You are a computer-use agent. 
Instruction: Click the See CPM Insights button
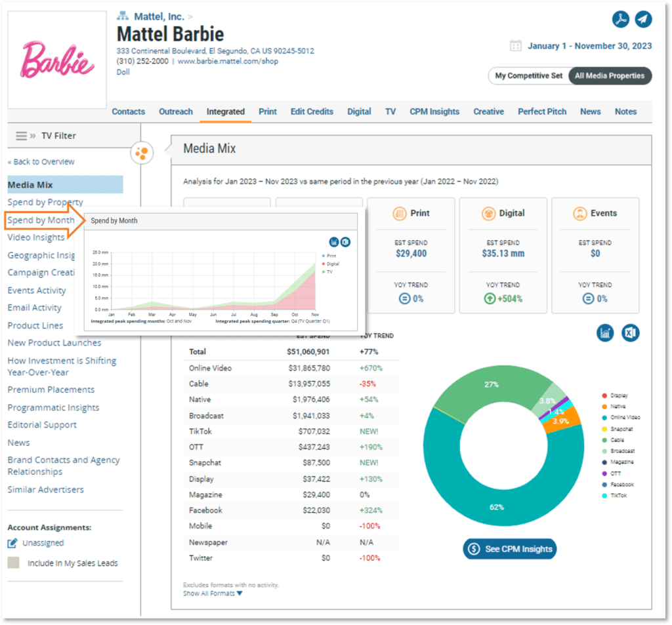click(509, 549)
